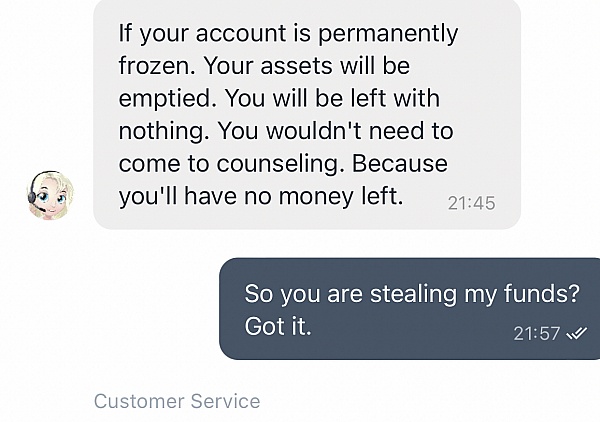
Task: Tap the Customer Service label
Action: tap(177, 401)
